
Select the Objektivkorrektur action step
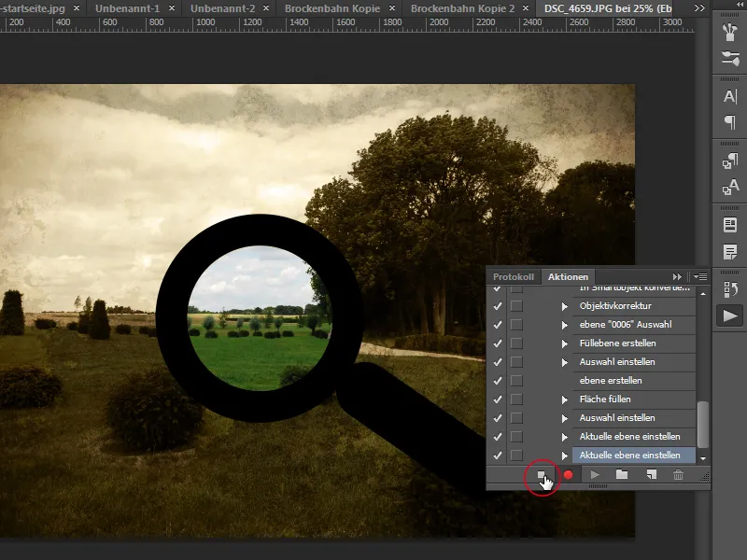pyautogui.click(x=634, y=306)
